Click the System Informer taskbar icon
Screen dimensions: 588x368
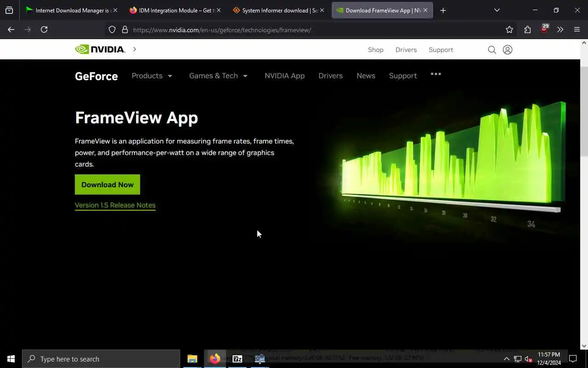click(260, 359)
